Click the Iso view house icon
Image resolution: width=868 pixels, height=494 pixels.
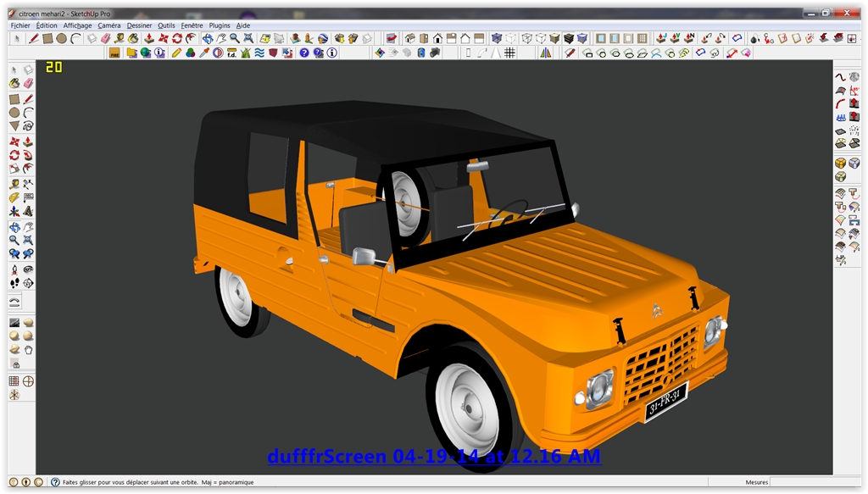tap(410, 38)
